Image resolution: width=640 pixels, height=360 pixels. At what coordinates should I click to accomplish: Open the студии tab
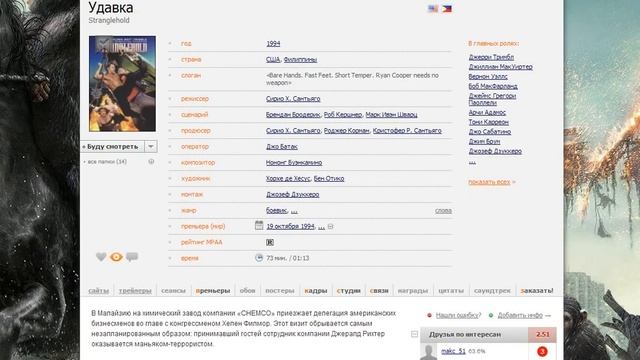349,291
